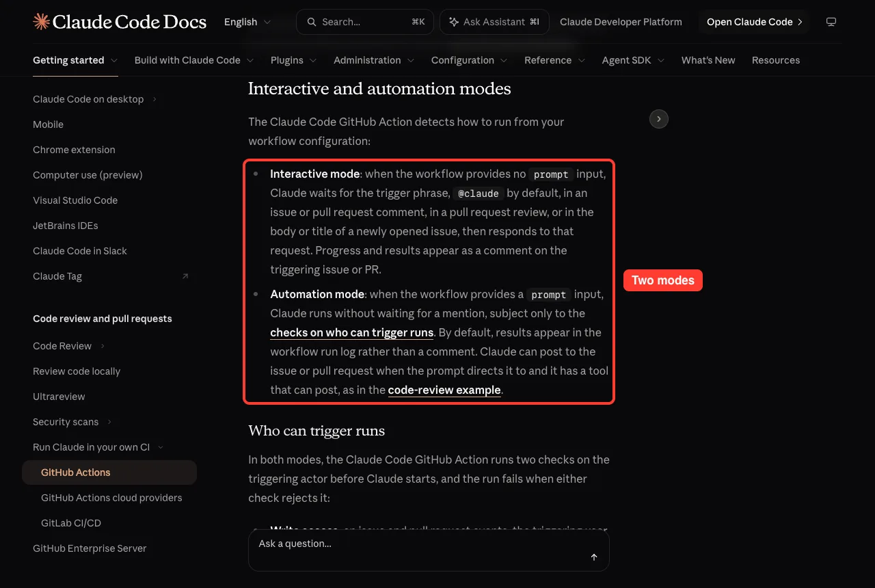Select GitHub Actions in the sidebar
875x588 pixels.
[x=109, y=472]
